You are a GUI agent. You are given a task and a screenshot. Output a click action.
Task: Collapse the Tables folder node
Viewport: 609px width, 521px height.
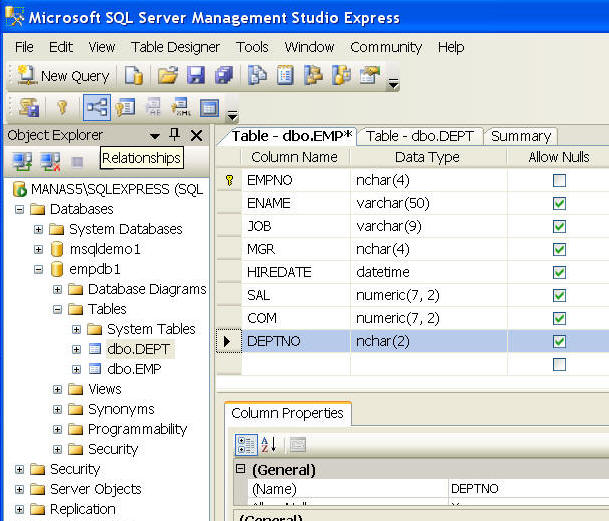(x=57, y=309)
